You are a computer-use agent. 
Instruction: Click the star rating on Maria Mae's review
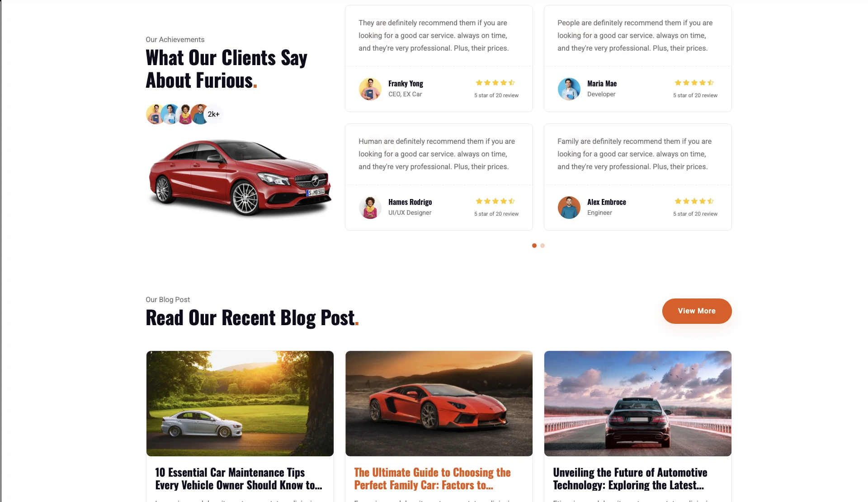pos(694,83)
